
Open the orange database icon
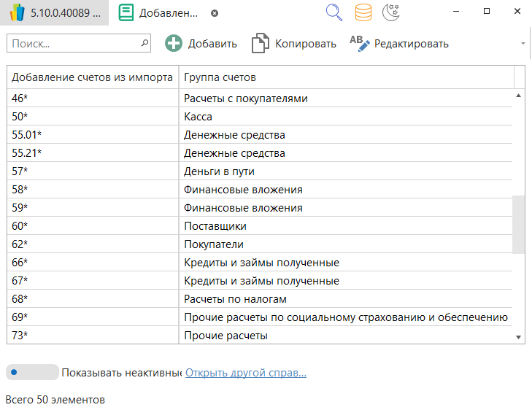click(363, 12)
